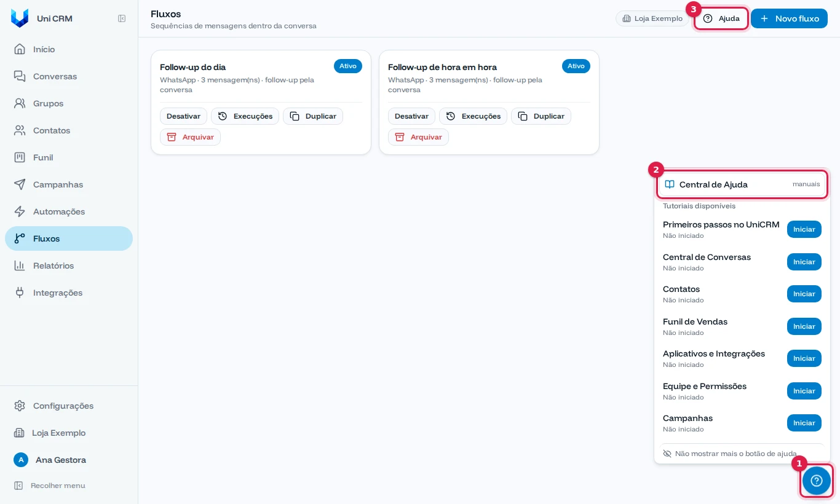Open the floating help button

pyautogui.click(x=817, y=481)
